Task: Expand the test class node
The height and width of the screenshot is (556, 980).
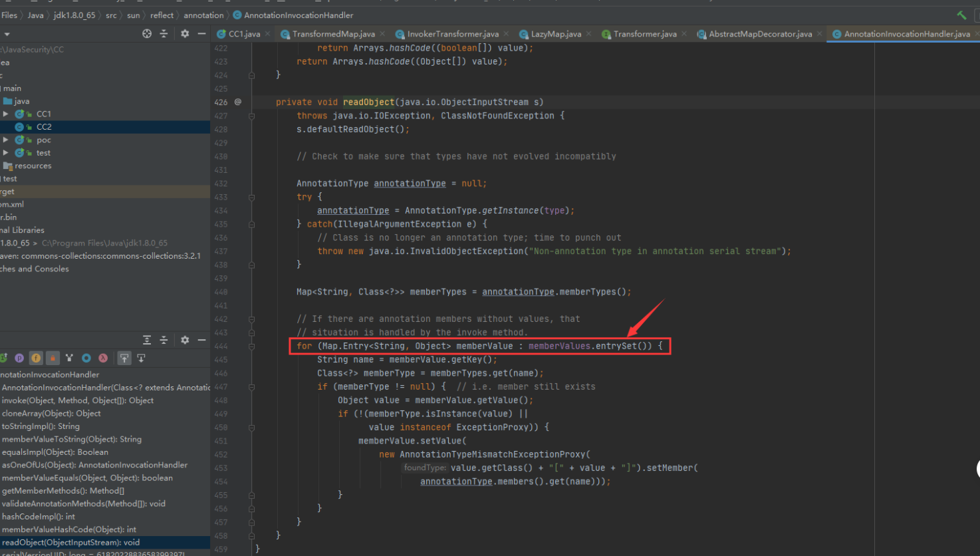Action: click(6, 152)
